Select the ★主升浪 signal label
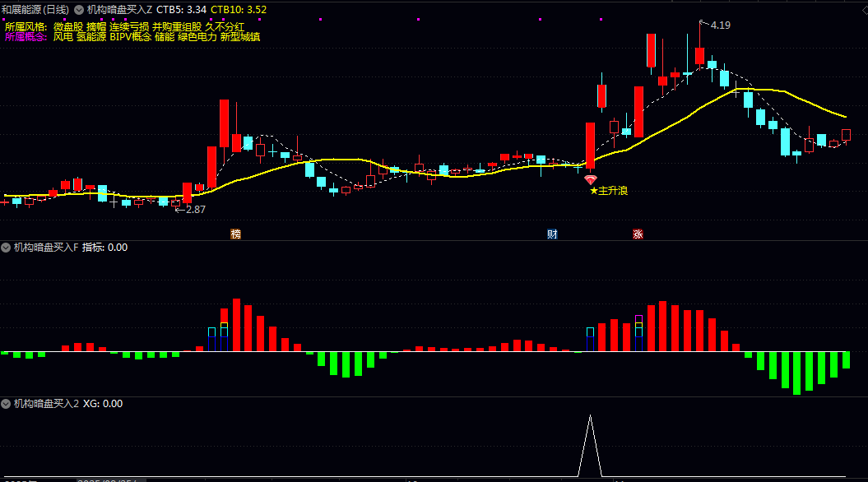868x482 pixels. click(x=608, y=191)
